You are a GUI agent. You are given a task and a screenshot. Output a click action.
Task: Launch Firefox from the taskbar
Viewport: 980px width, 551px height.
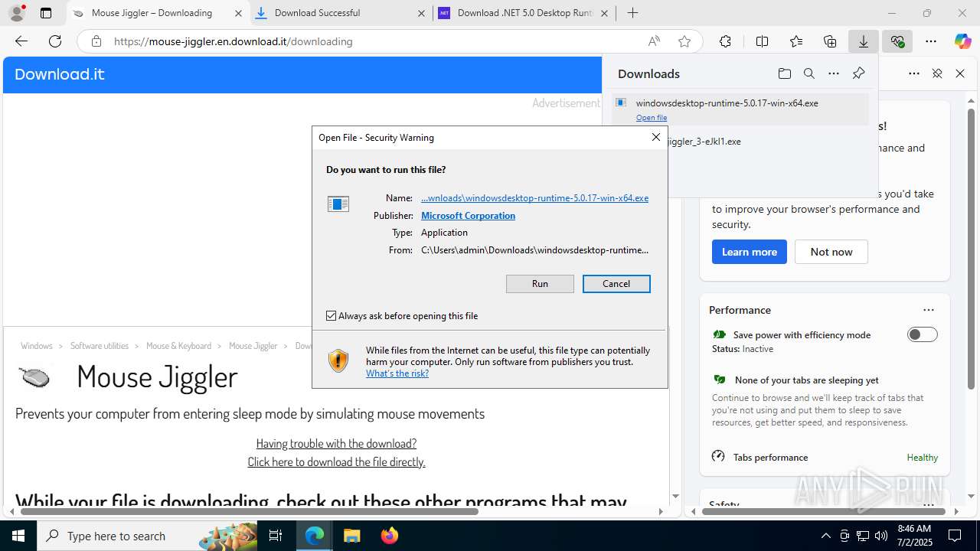click(390, 536)
